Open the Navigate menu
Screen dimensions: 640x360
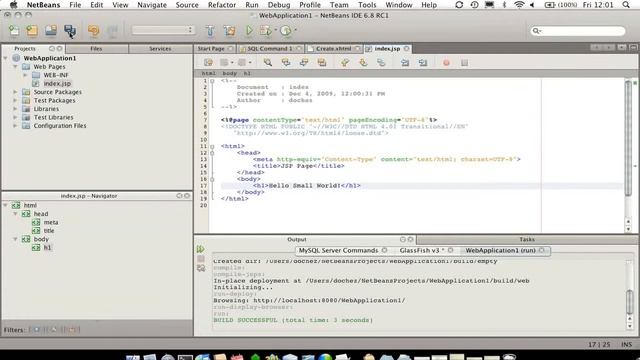152,5
